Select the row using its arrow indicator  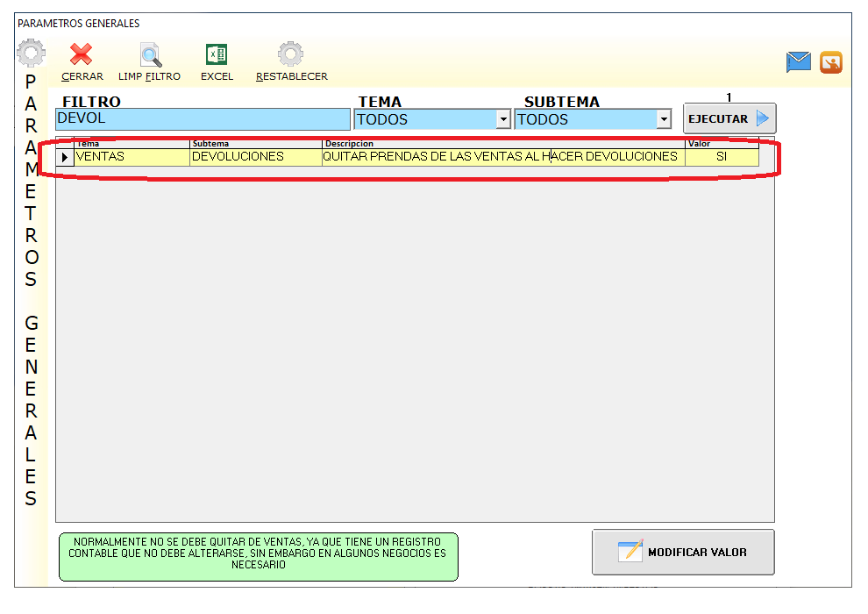pyautogui.click(x=66, y=158)
